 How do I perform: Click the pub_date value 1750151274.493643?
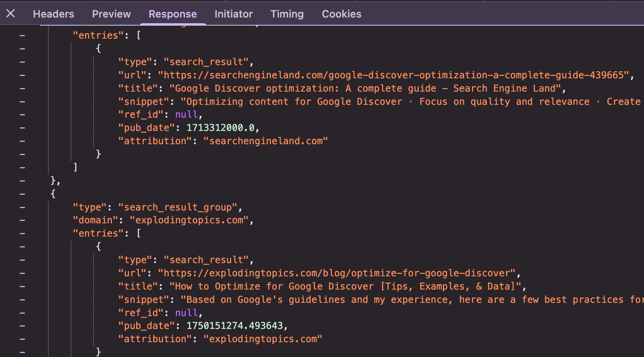235,326
